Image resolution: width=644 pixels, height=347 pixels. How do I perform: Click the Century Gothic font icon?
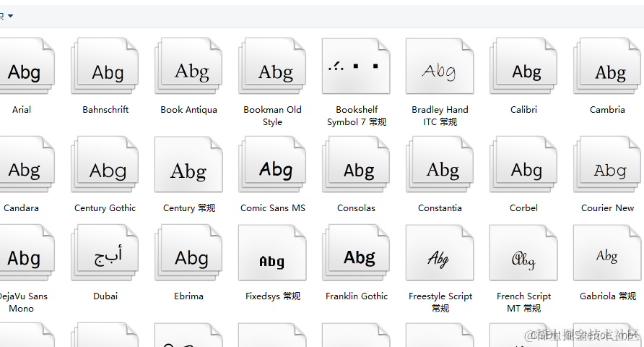(x=105, y=164)
